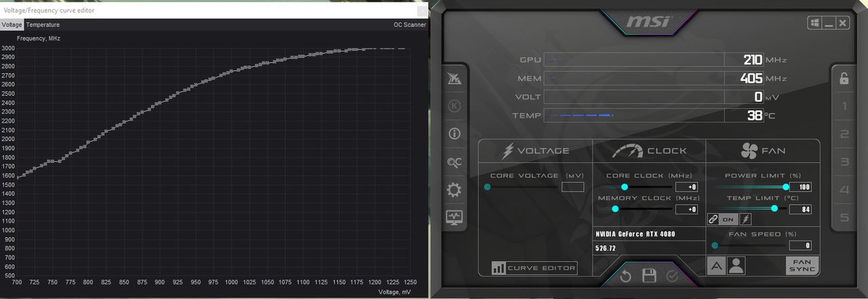Viewport: 868px width, 299px height.
Task: Select profile slot 3
Action: pos(844,162)
